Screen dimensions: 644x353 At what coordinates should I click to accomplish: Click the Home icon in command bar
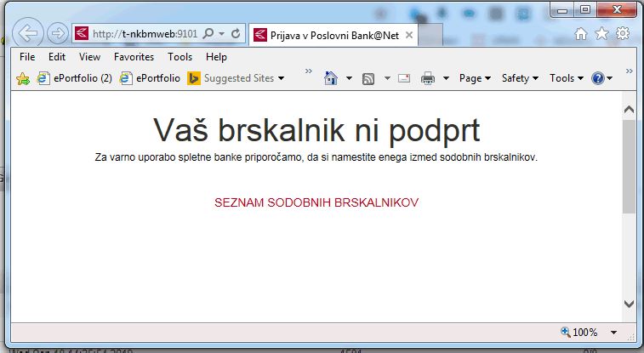pos(331,78)
